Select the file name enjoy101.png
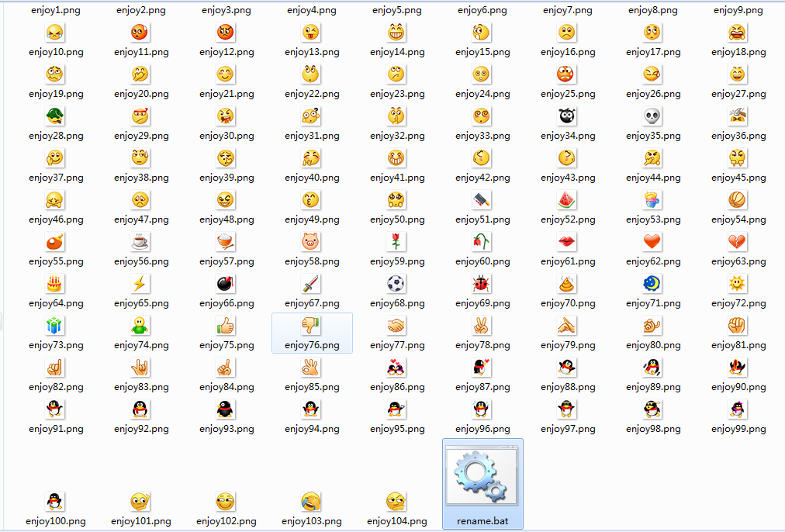Screen dimensions: 785x532 pos(141,521)
